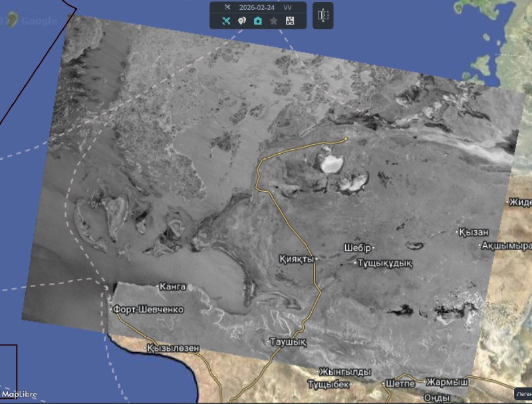Click the Қызылөзен map label
This screenshot has height=404, width=532.
click(172, 348)
